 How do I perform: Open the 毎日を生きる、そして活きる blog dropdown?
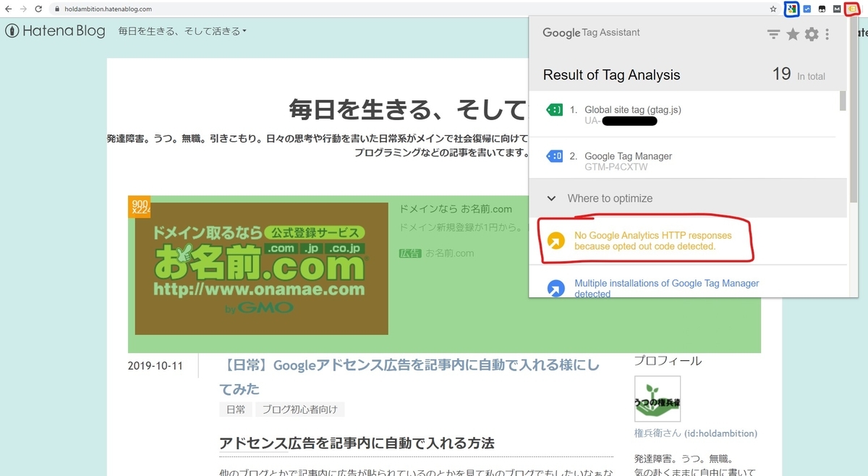click(182, 31)
